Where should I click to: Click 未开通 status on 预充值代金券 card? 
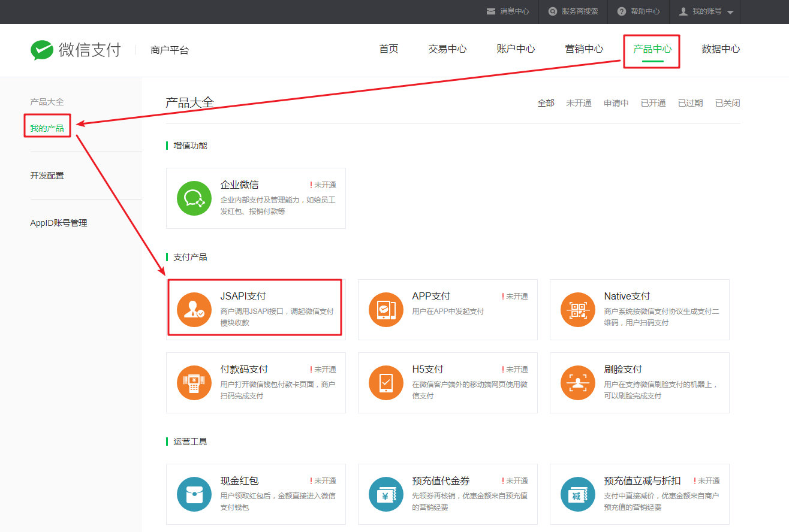pos(515,480)
